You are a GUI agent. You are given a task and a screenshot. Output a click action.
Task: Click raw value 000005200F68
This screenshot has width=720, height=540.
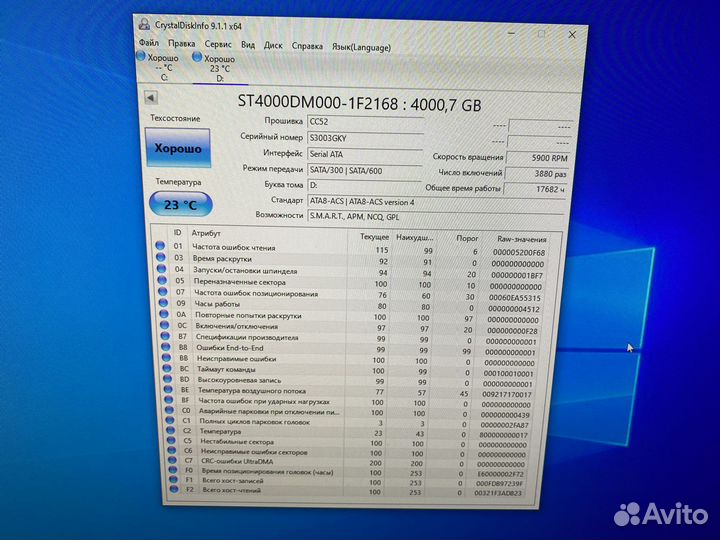[x=519, y=253]
